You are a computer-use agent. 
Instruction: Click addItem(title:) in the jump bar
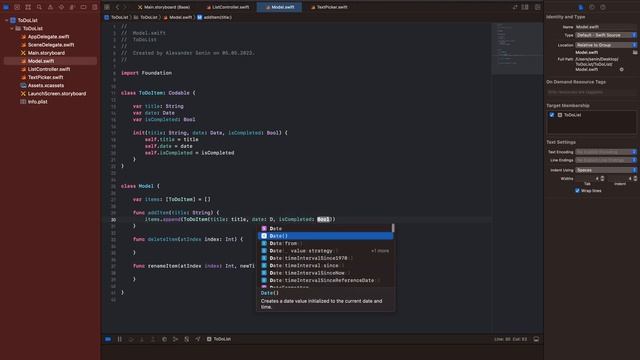pyautogui.click(x=215, y=17)
